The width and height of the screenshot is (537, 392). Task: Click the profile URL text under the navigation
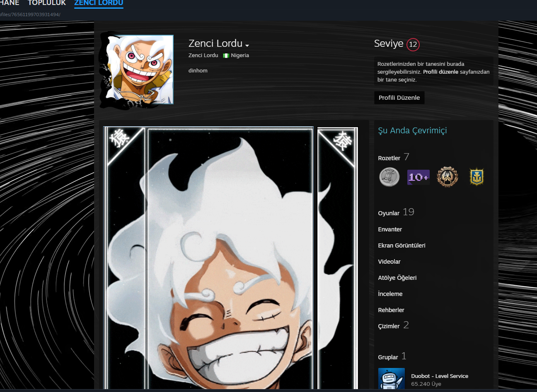click(30, 14)
